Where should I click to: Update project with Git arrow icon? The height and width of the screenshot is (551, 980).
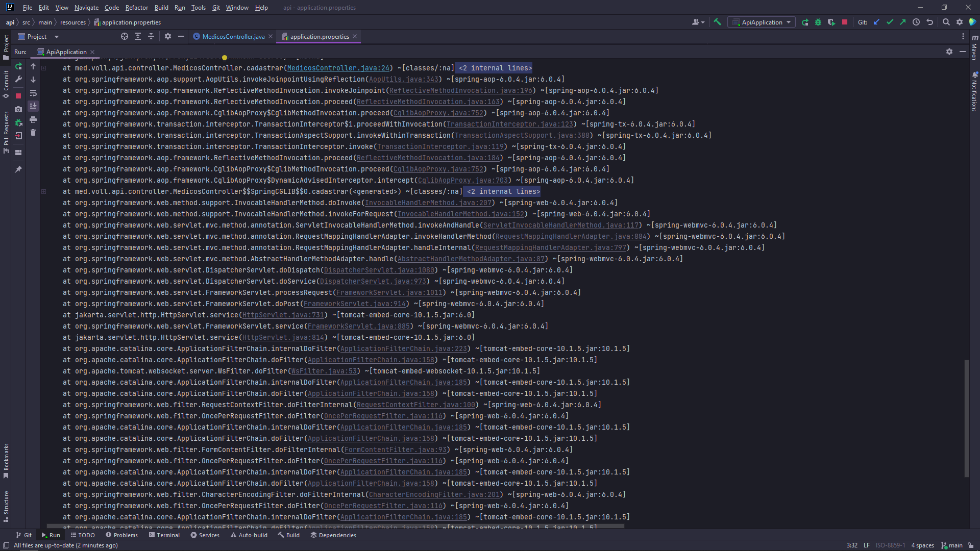(x=876, y=22)
